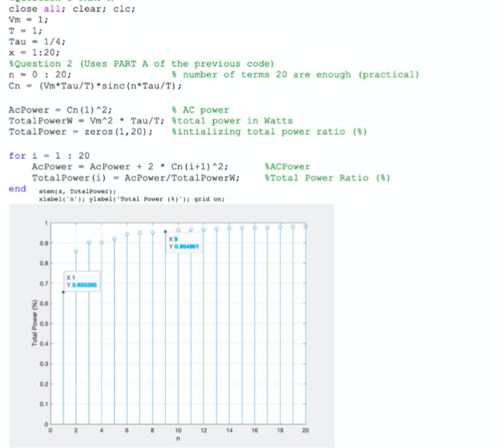
Task: Select the stem marker circle at n = 14
Action: pyautogui.click(x=229, y=228)
